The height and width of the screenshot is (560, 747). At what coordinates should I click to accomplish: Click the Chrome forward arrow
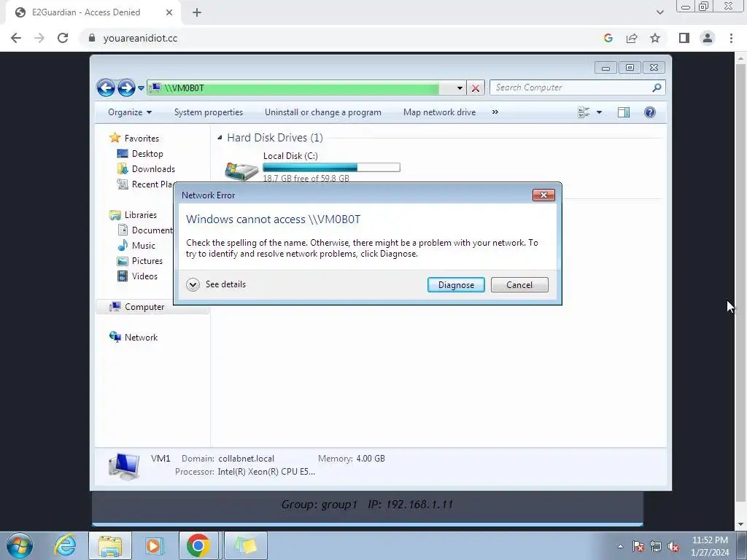(39, 38)
